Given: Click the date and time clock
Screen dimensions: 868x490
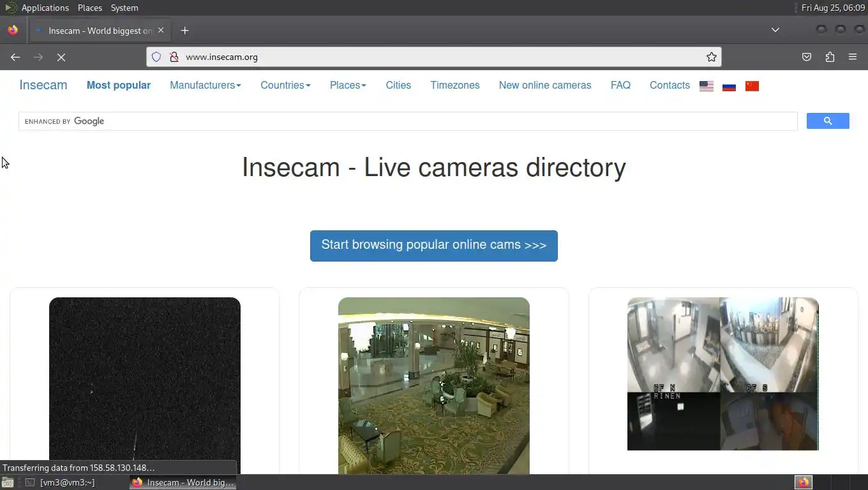Looking at the screenshot, I should click(x=834, y=8).
